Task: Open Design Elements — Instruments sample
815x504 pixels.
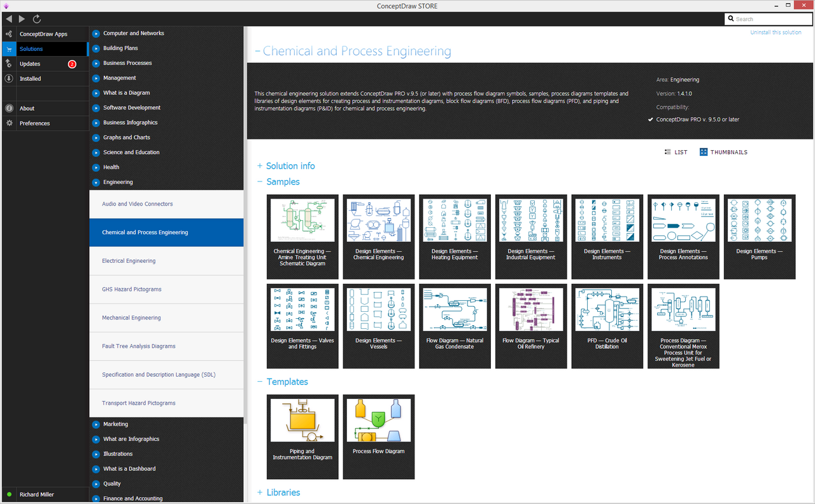Action: click(607, 237)
